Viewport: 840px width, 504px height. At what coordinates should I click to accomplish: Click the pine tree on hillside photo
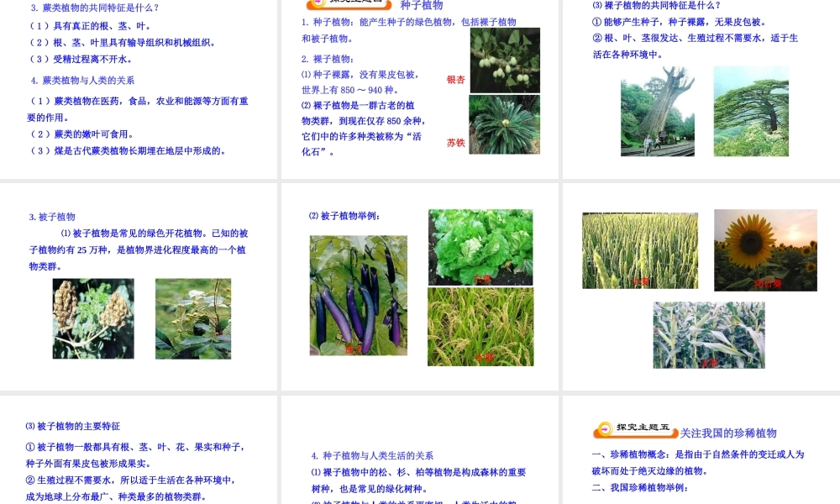(751, 112)
